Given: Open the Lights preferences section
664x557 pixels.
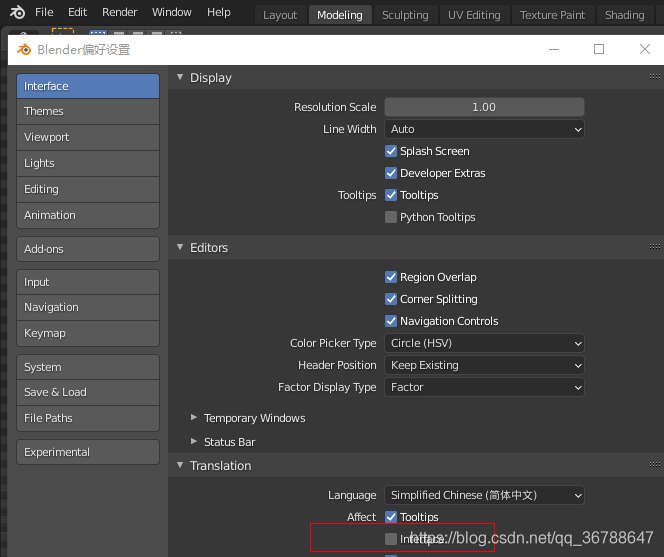Looking at the screenshot, I should click(x=88, y=163).
